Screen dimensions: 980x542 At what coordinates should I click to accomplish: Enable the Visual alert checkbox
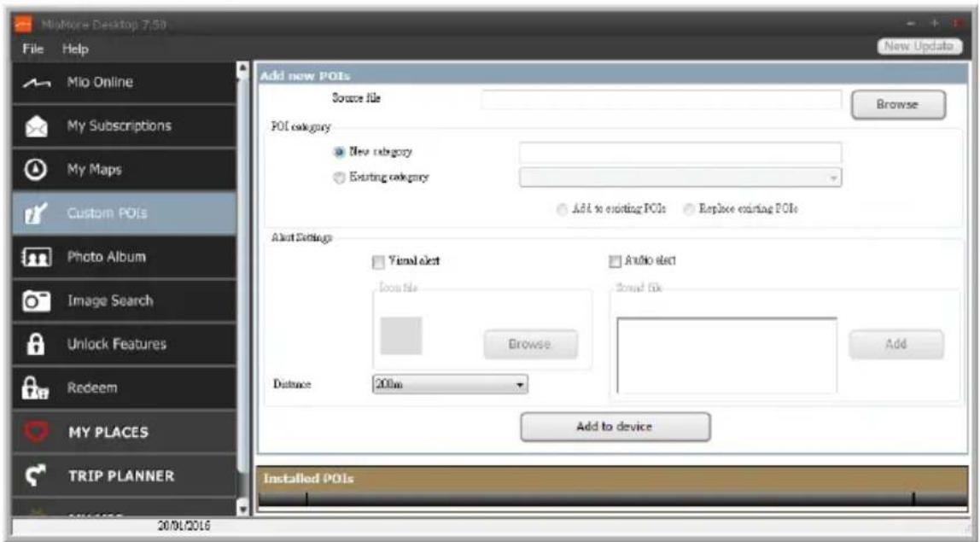point(378,261)
